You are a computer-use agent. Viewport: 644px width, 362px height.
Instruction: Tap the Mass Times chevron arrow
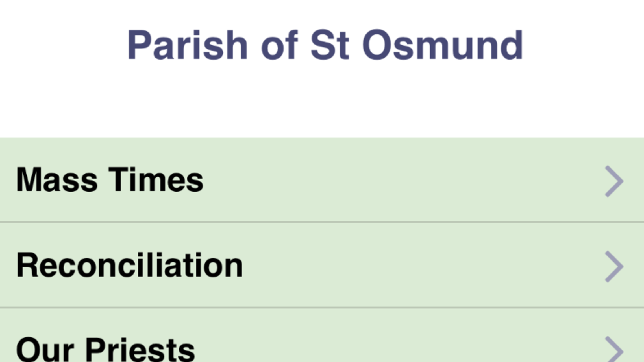pos(614,181)
